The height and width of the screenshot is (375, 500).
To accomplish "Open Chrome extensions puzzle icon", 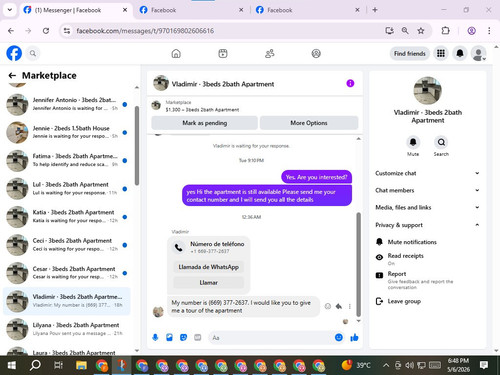I will 445,31.
